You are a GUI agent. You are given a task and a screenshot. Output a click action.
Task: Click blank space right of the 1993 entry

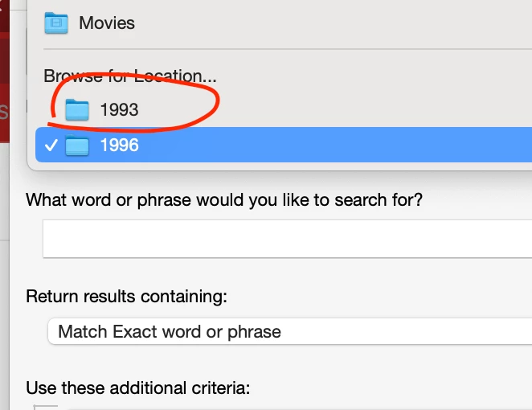pos(362,110)
